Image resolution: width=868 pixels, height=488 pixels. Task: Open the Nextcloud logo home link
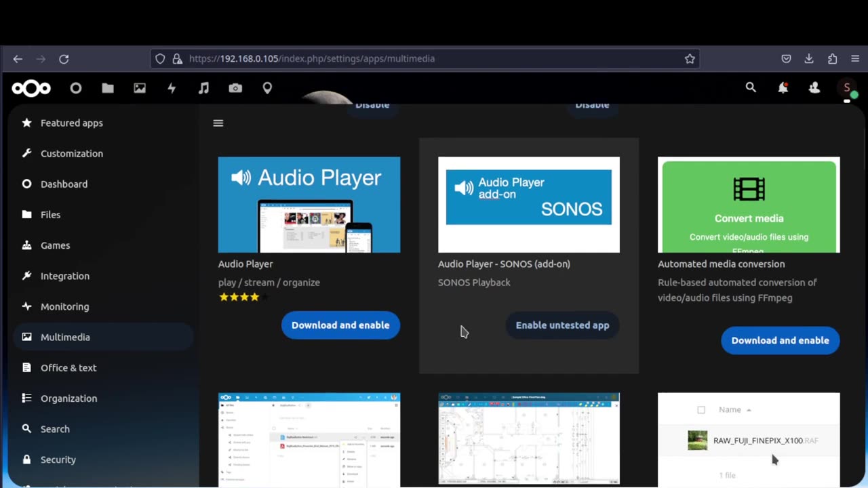click(x=31, y=88)
